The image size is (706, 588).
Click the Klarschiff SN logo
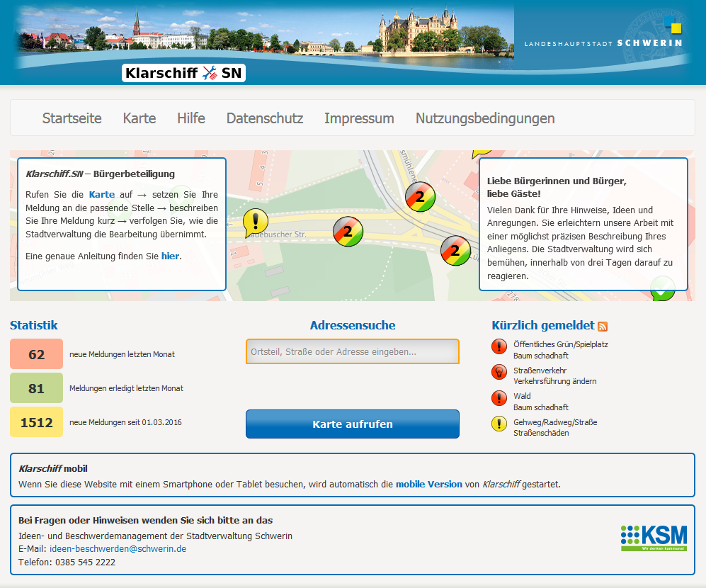pos(183,73)
